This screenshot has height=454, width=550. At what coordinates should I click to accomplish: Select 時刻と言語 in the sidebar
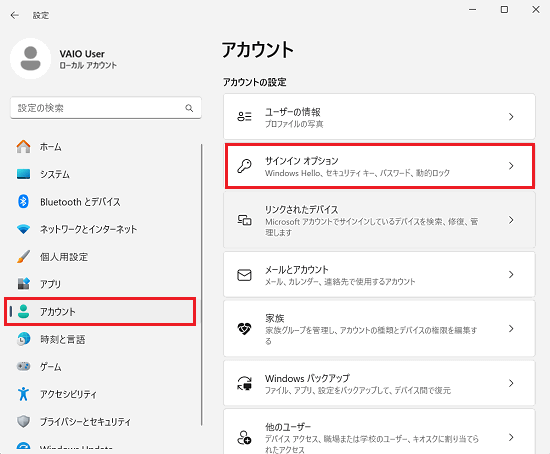coord(102,339)
